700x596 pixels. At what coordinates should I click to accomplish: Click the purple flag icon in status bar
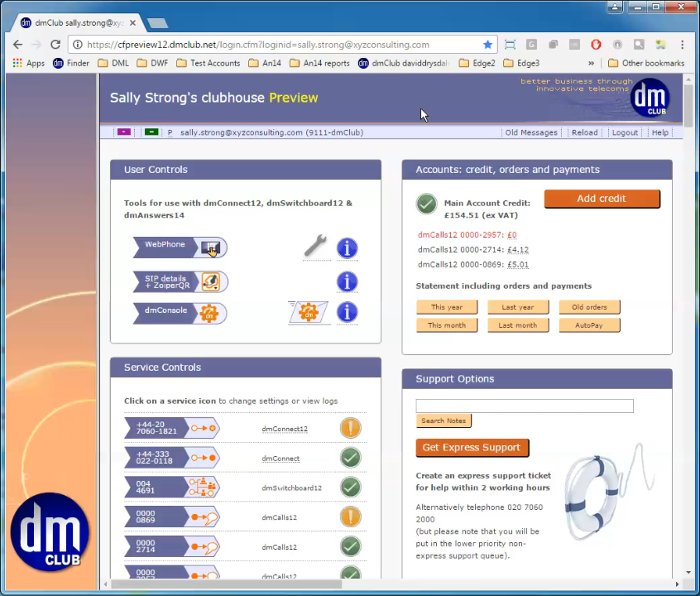(123, 132)
